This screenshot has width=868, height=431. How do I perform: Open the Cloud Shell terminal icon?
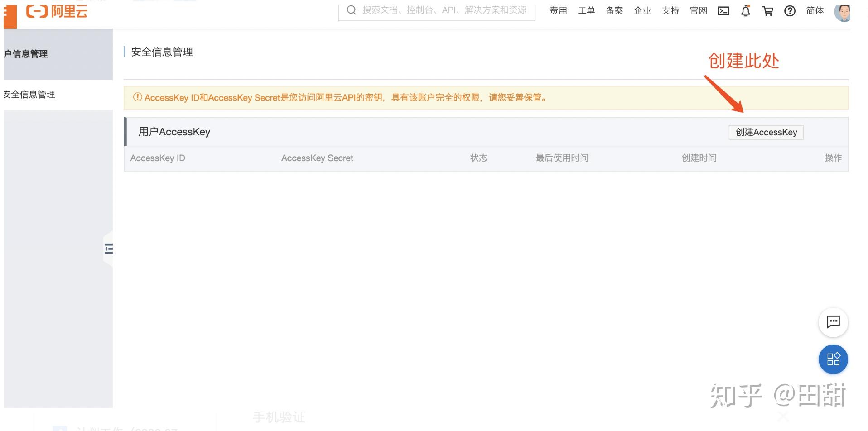pyautogui.click(x=723, y=11)
